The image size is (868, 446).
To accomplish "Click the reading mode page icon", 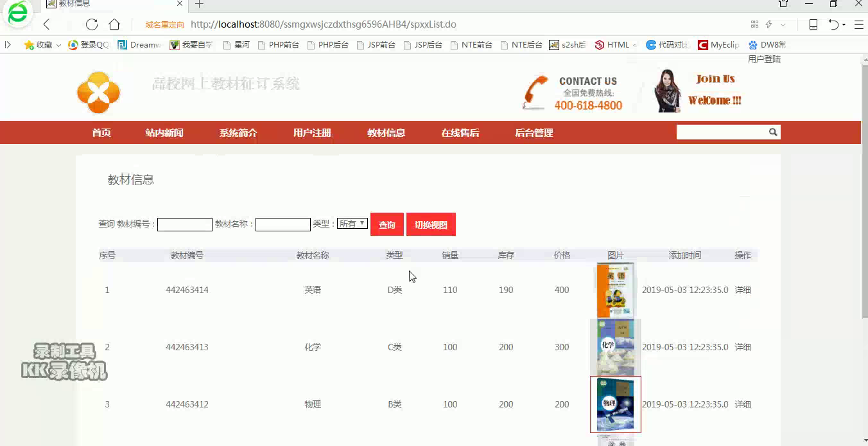I will 813,24.
